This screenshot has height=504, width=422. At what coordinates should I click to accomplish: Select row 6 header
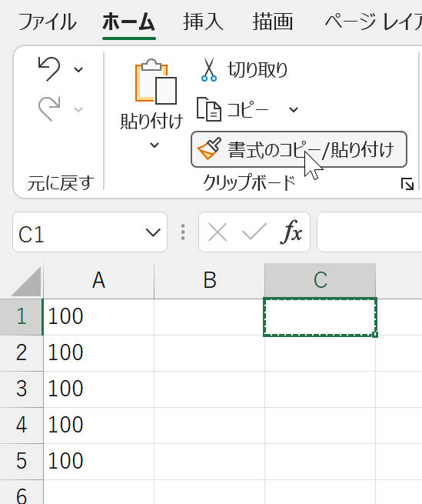tap(22, 492)
